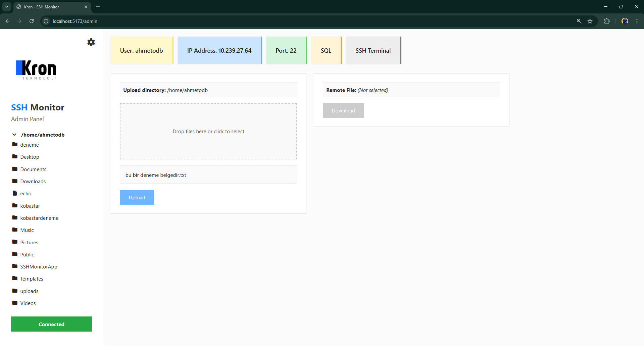This screenshot has width=644, height=346.
Task: Bookmark the page with the star icon
Action: 590,21
